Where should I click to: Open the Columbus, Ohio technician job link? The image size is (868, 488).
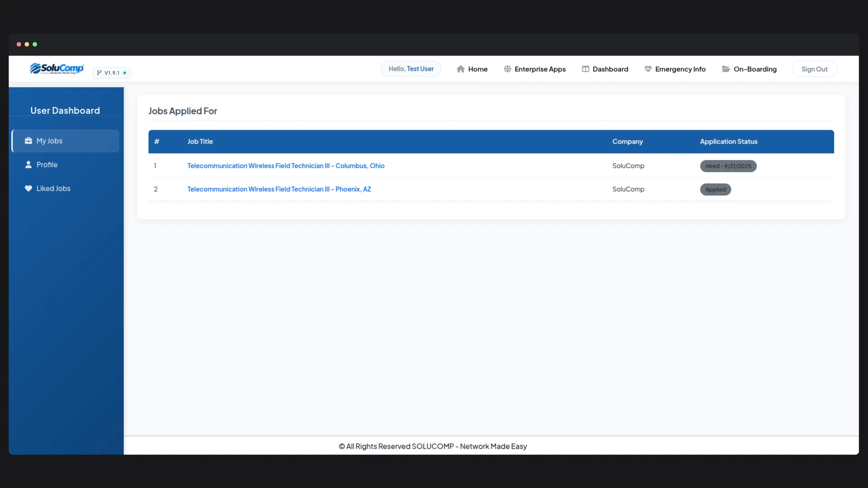click(x=286, y=166)
